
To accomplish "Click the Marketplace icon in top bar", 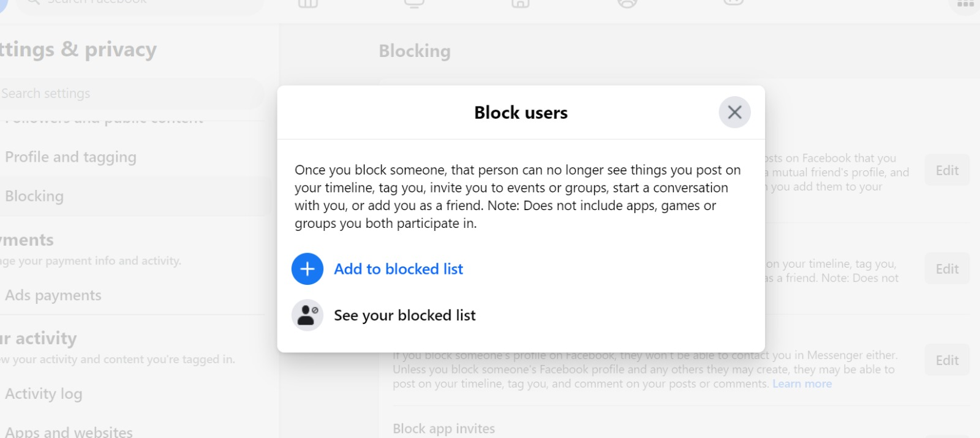I will coord(521,4).
